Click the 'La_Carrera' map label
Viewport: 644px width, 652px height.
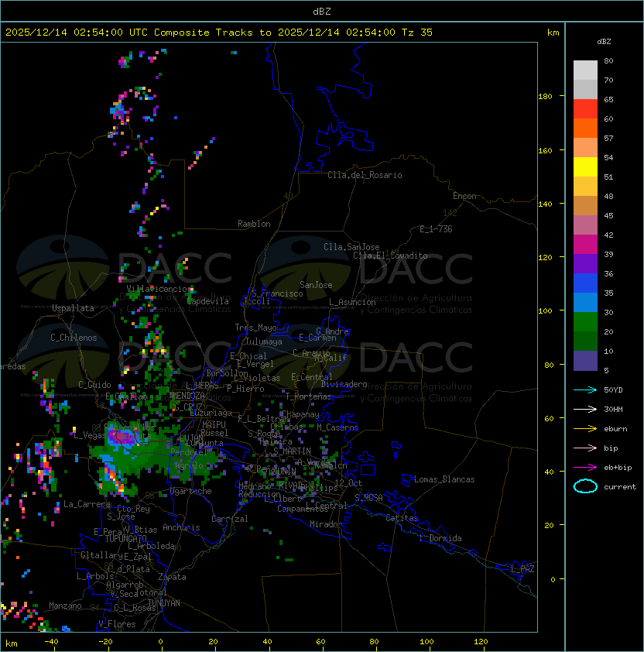point(87,504)
